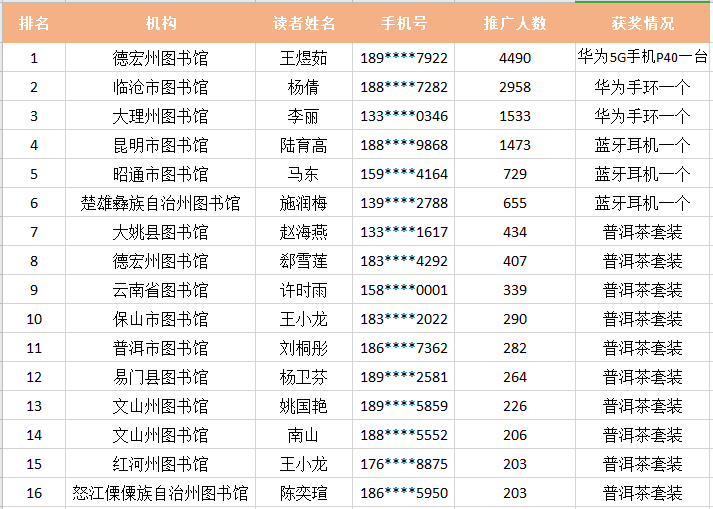
Task: Select reader name 马东
Action: 304,174
